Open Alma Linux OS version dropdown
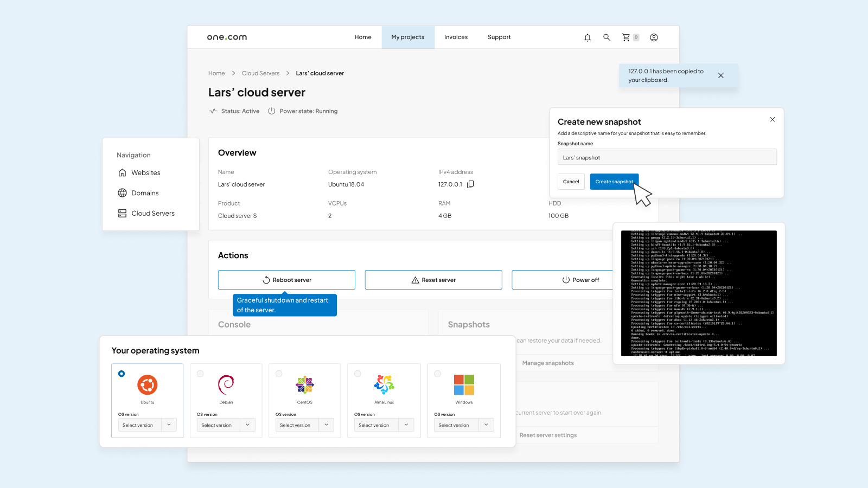The width and height of the screenshot is (868, 488). click(x=384, y=425)
